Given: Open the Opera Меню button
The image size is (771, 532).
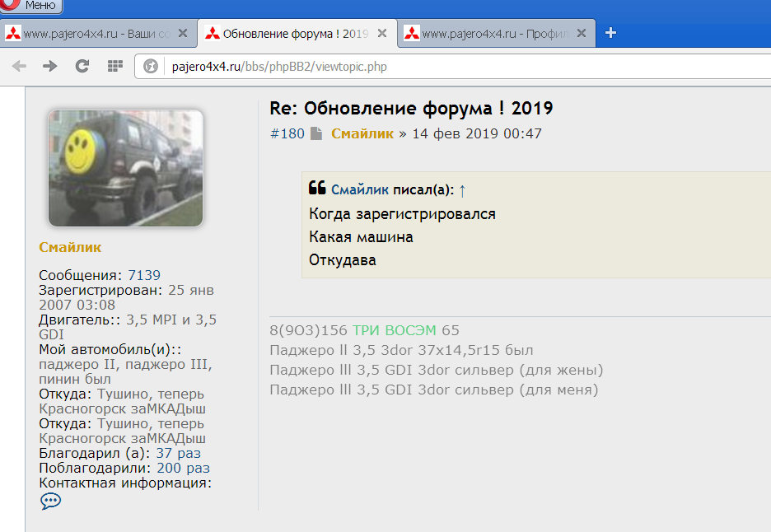Looking at the screenshot, I should click(30, 6).
